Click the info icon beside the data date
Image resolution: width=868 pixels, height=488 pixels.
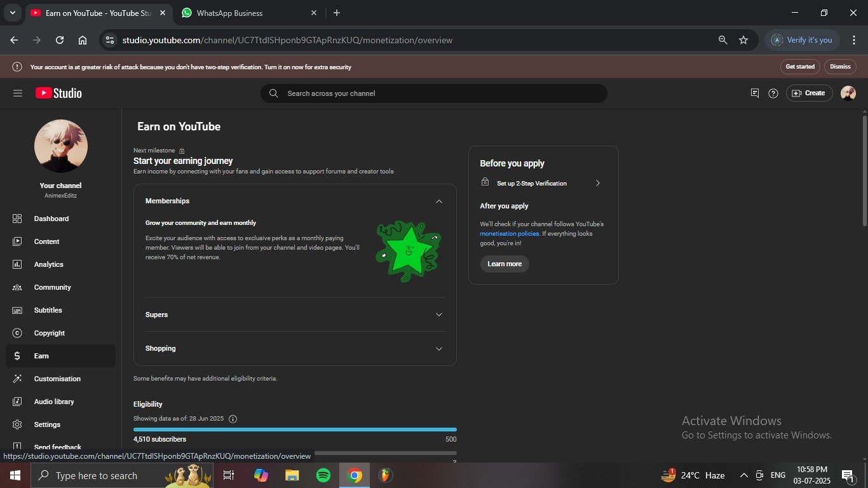coord(233,419)
